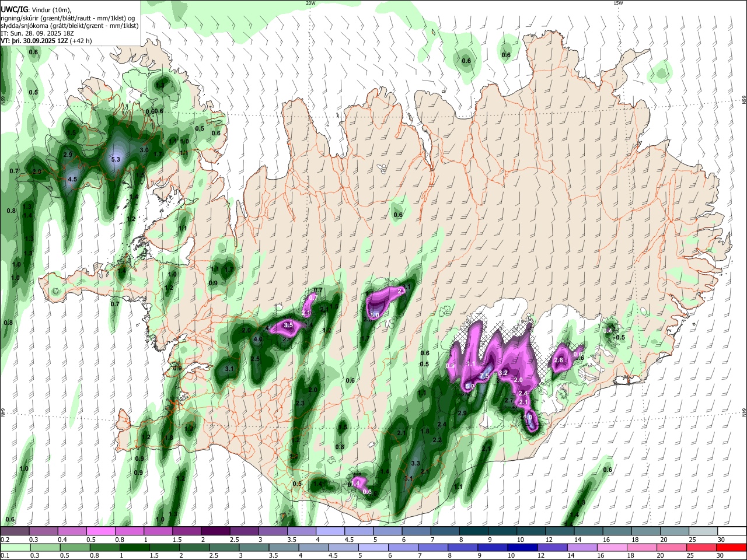Viewport: 747px width, 560px height.
Task: Click the pale grey swatch labeled 25 in the snow legend
Action: click(703, 531)
